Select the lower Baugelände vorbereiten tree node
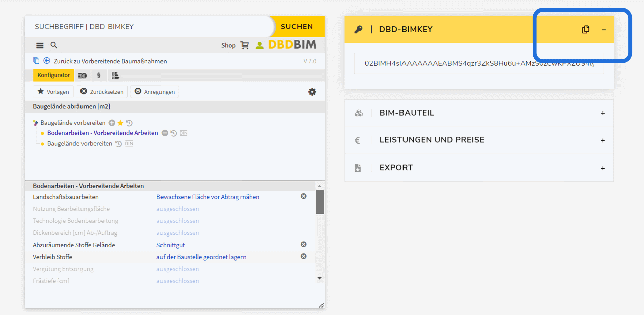Screen dimensions: 644x315 pos(79,144)
